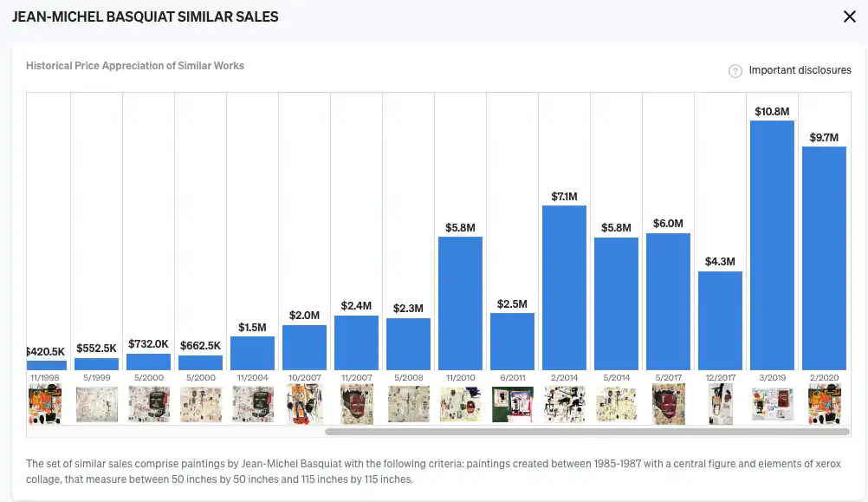Screen dimensions: 868x502
Task: View the artwork thumbnail under 10/2007
Action: point(304,404)
